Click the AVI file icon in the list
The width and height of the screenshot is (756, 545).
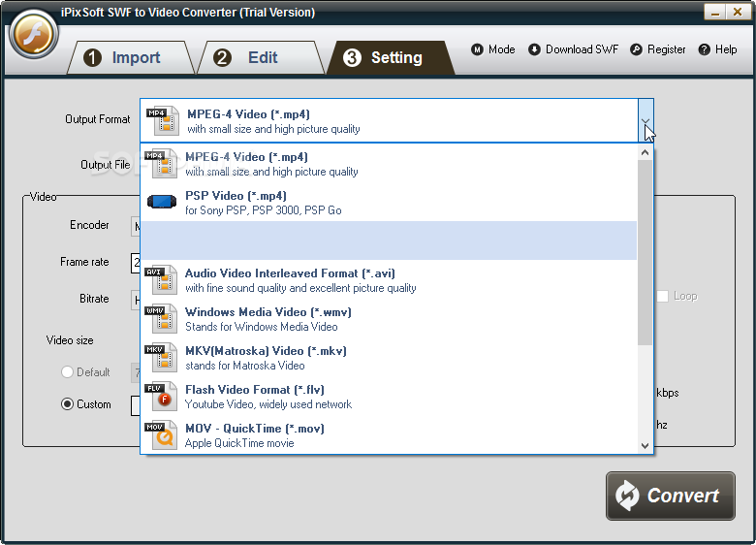(161, 280)
